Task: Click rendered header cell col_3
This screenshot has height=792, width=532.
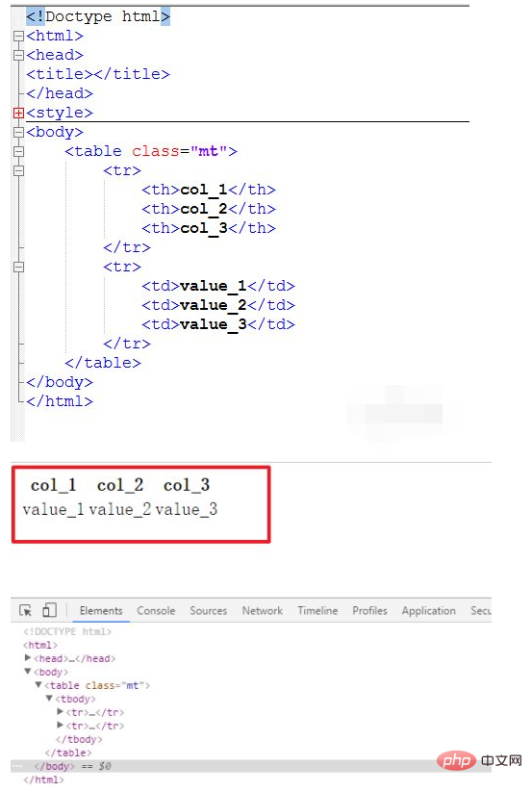Action: (x=187, y=485)
